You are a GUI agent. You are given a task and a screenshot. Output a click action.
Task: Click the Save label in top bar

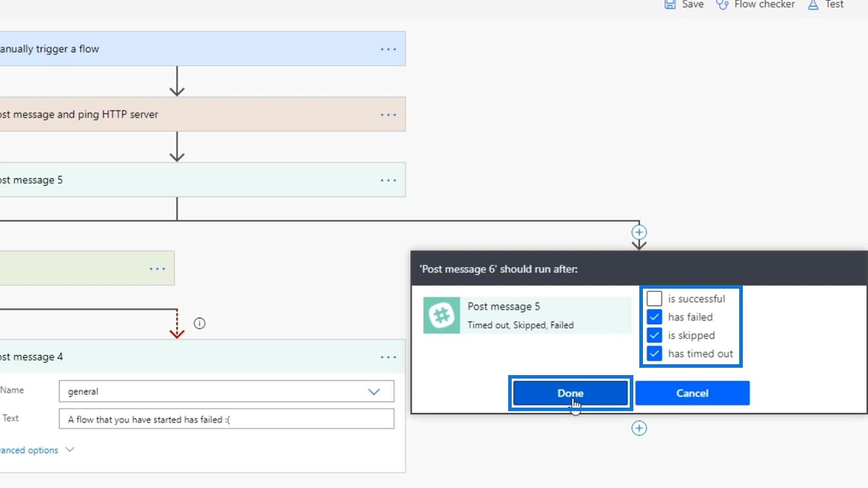[x=693, y=4]
